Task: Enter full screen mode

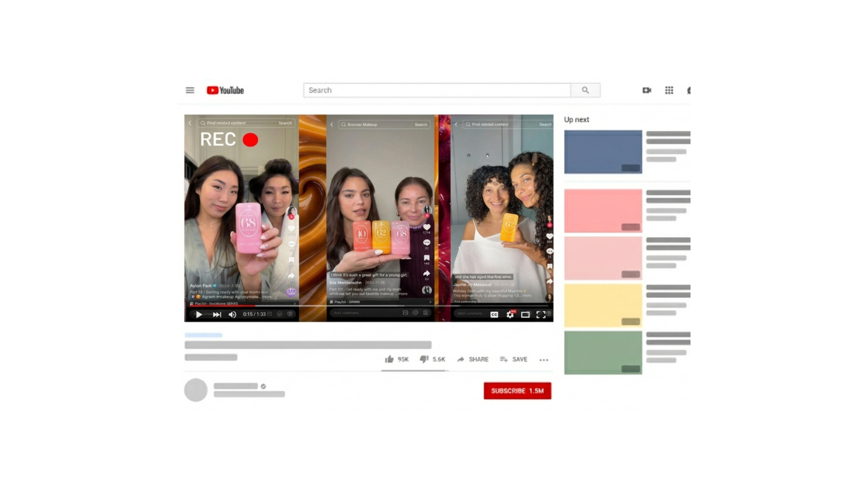Action: coord(541,314)
